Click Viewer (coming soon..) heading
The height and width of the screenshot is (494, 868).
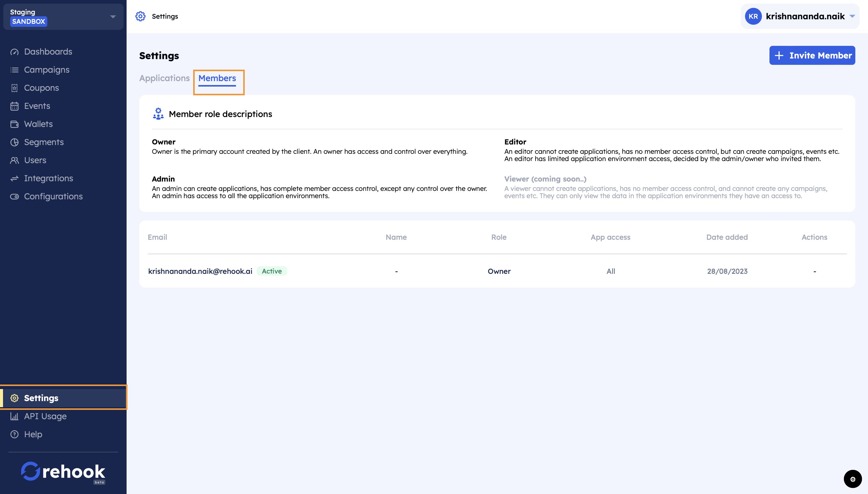545,179
